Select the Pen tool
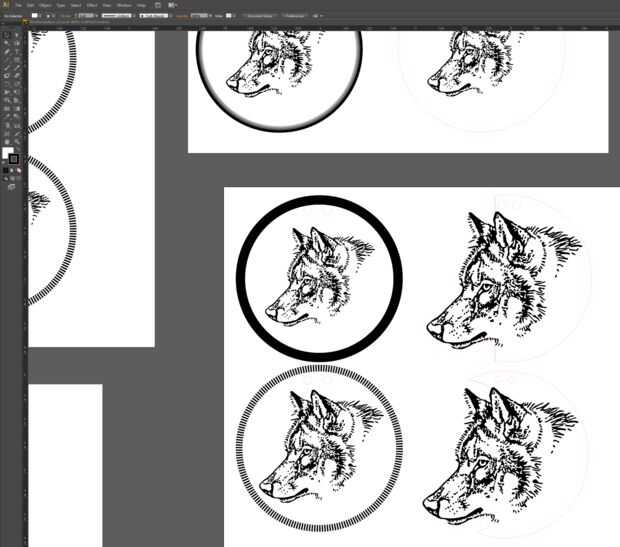 point(6,51)
